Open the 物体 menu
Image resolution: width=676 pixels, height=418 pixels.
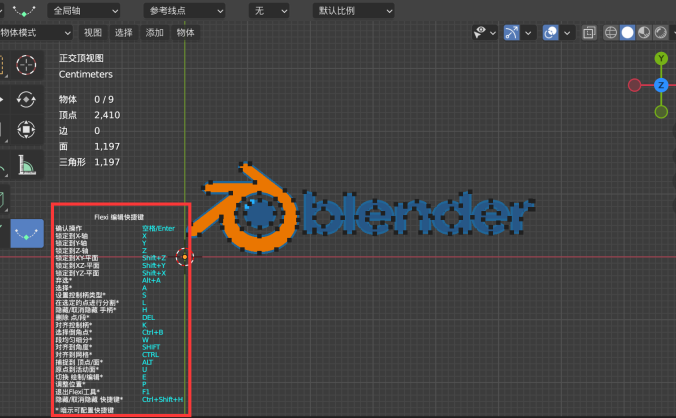[x=185, y=33]
